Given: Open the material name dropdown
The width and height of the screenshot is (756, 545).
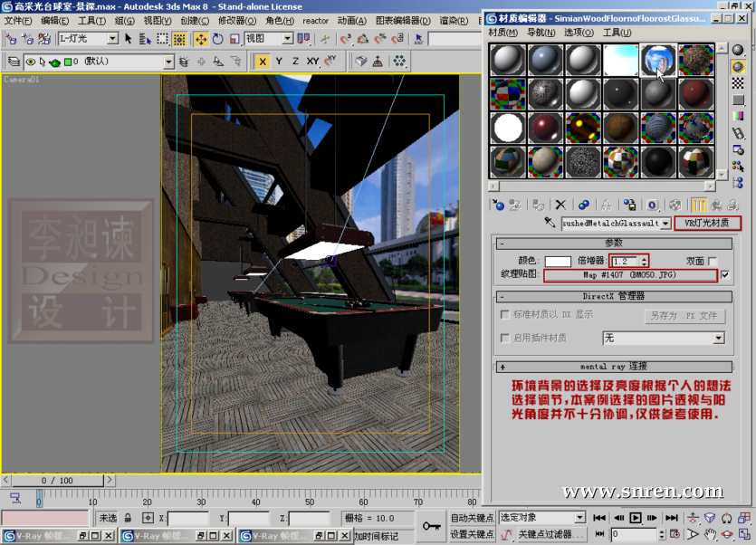Looking at the screenshot, I should pos(666,223).
